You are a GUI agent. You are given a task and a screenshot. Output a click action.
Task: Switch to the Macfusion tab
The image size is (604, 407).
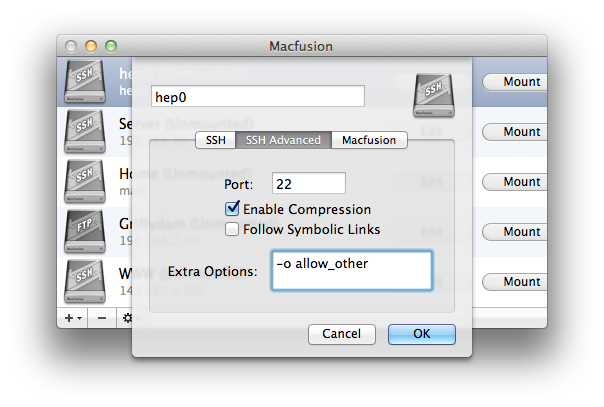369,140
